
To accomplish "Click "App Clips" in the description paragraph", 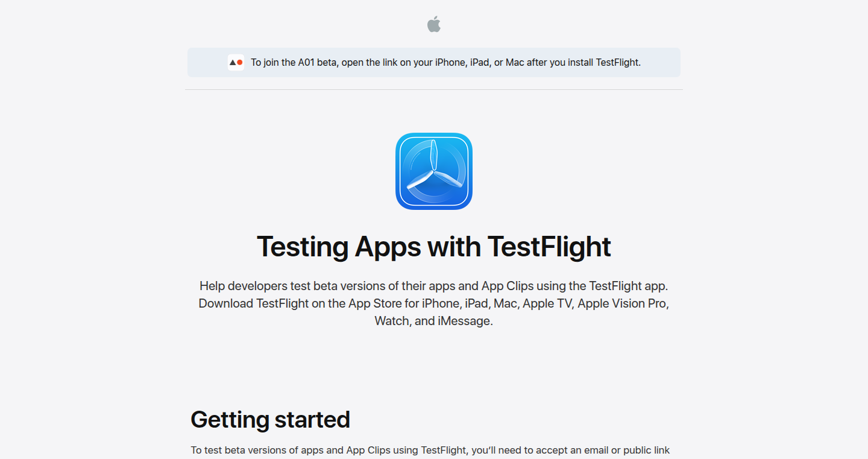I will 508,286.
